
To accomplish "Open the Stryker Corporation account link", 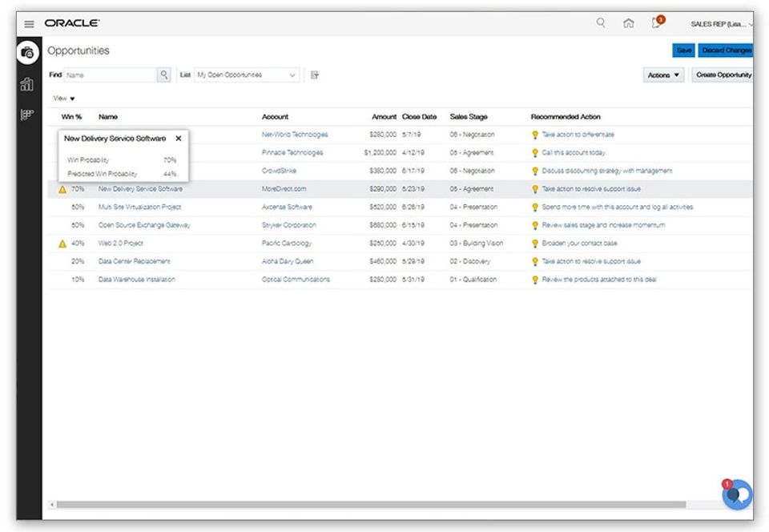I will click(289, 225).
